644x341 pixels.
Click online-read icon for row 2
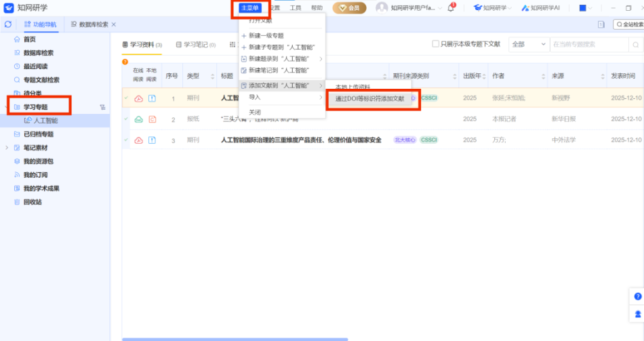click(138, 119)
